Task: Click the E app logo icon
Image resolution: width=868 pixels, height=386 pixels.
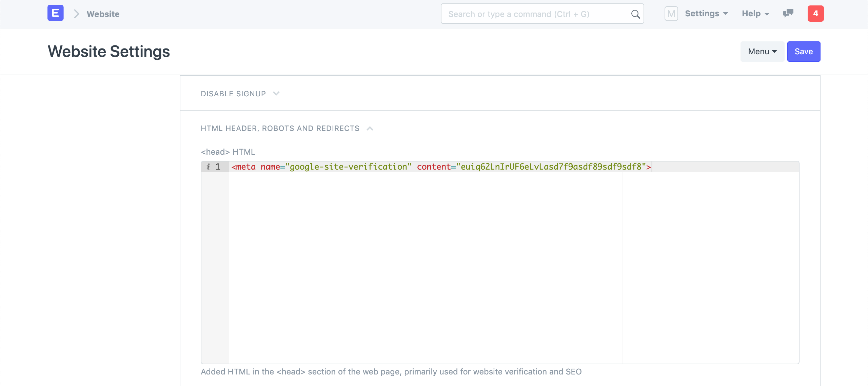Action: 55,13
